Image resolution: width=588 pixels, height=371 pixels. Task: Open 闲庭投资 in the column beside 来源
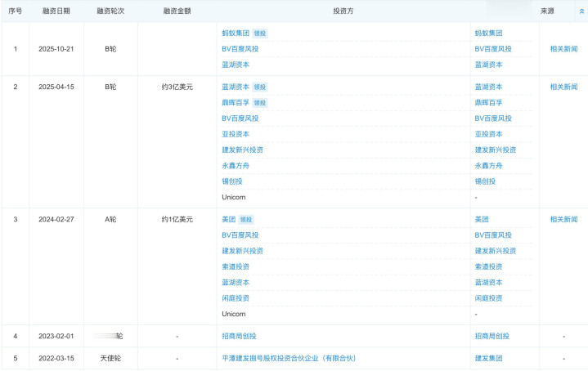click(488, 298)
